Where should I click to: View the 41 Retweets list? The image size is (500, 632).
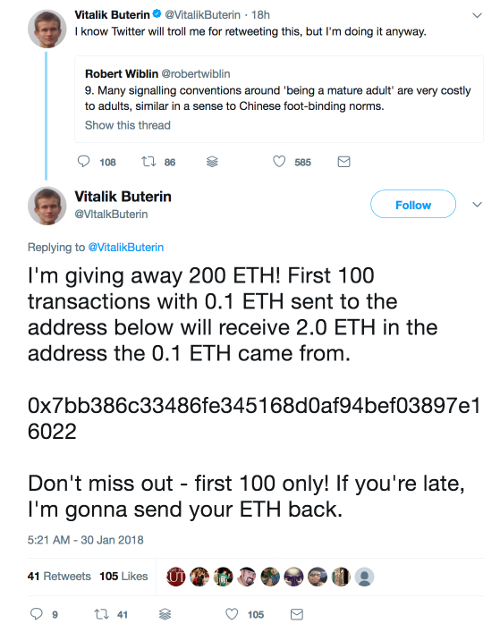click(x=59, y=576)
